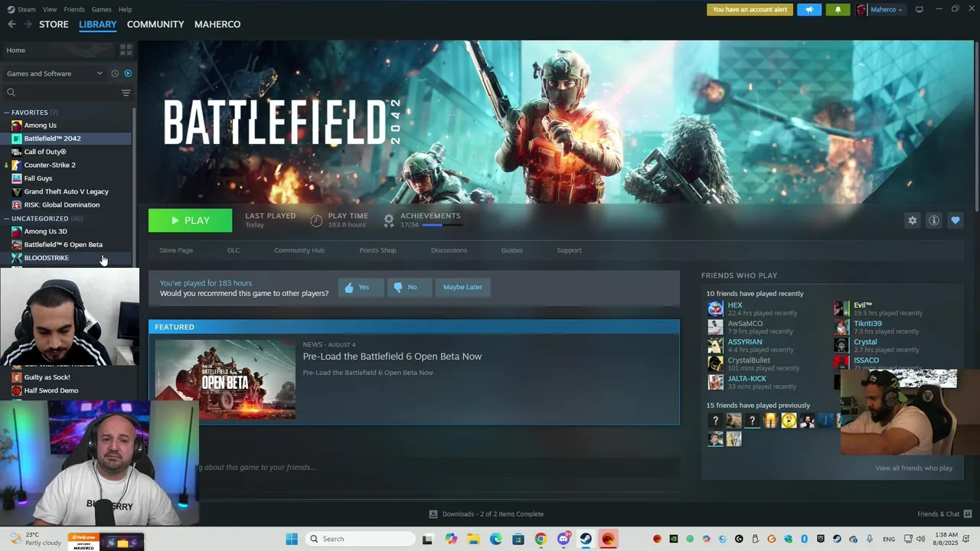Open the Support link

[x=570, y=250]
